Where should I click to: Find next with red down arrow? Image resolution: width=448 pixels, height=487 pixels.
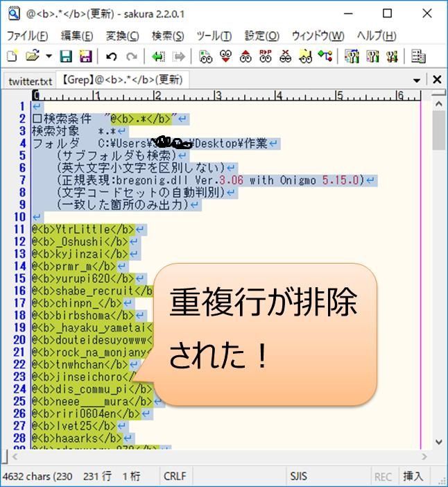pyautogui.click(x=225, y=56)
